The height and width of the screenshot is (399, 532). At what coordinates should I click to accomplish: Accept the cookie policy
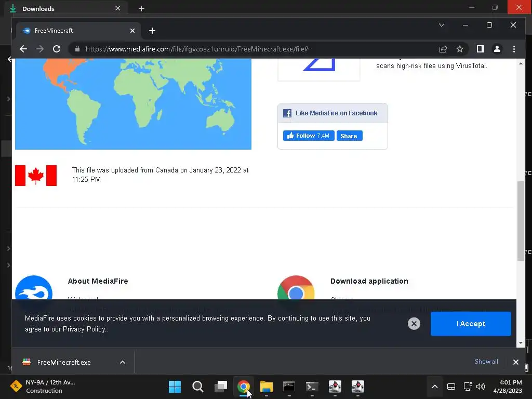click(x=471, y=324)
